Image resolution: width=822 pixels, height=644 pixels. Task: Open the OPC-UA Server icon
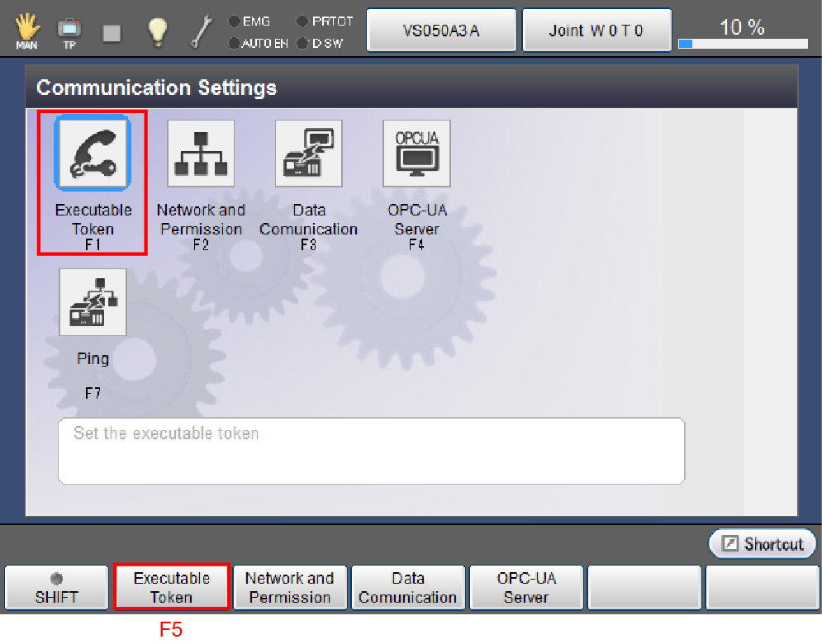pos(416,154)
